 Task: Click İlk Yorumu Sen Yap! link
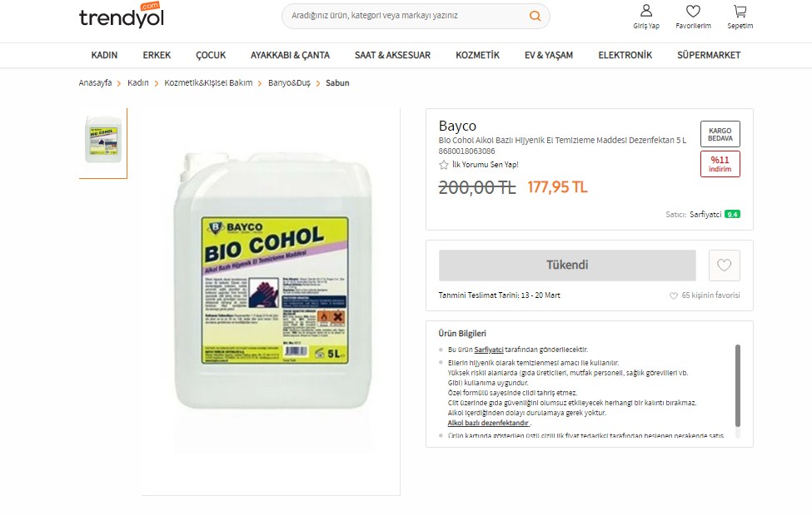pyautogui.click(x=486, y=165)
